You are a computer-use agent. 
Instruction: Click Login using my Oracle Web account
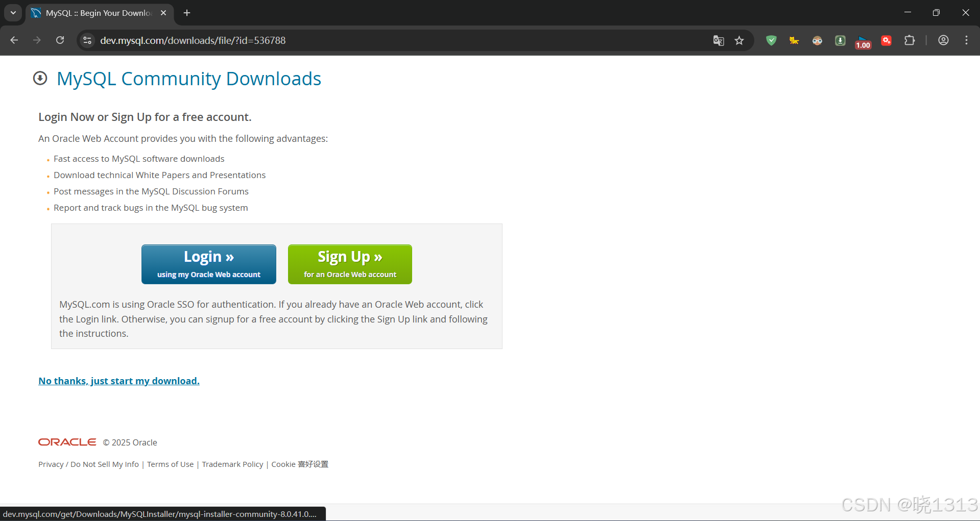pos(209,264)
